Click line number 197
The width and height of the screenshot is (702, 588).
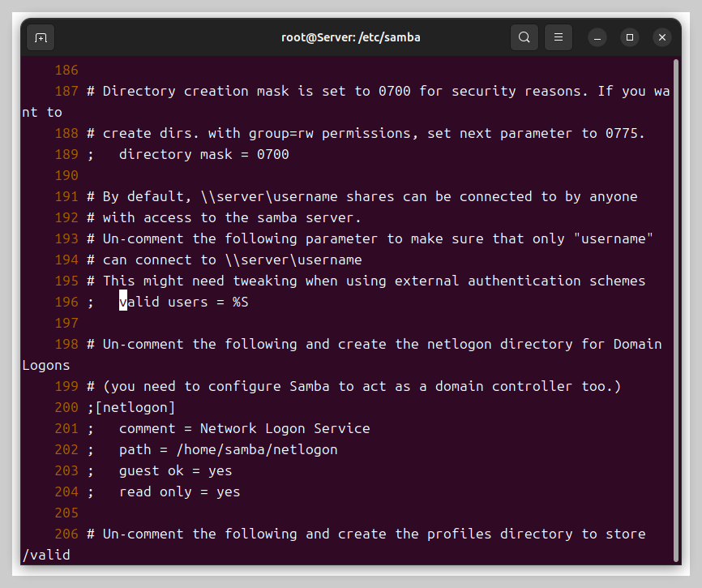[66, 323]
